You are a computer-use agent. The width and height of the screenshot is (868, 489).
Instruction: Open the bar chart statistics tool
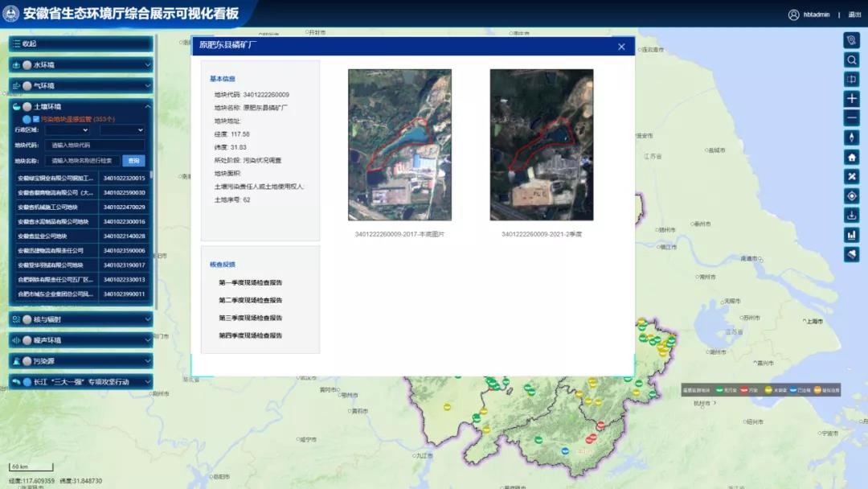coord(852,235)
